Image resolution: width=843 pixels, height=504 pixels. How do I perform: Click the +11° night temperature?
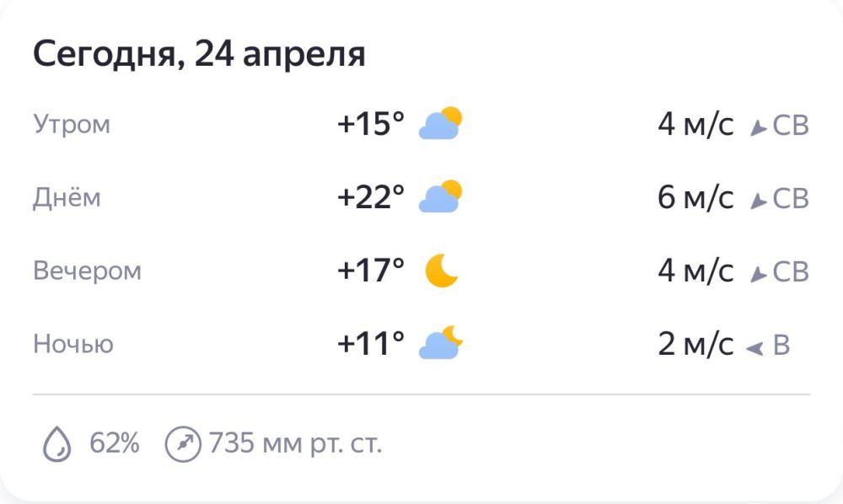371,345
